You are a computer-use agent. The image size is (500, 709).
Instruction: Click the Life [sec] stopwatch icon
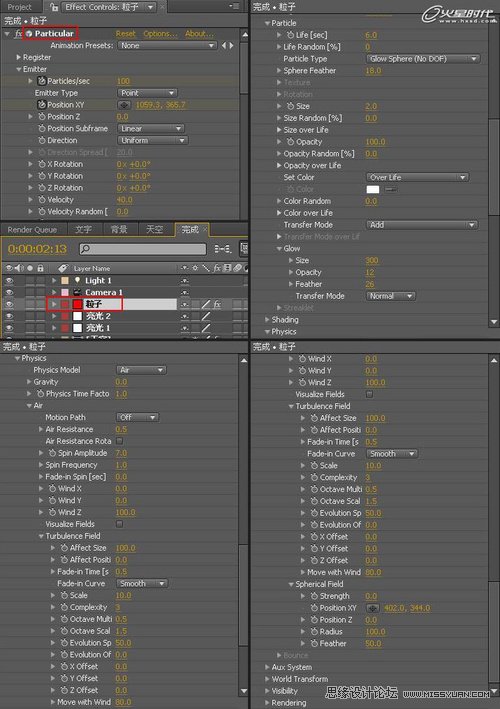tap(290, 35)
